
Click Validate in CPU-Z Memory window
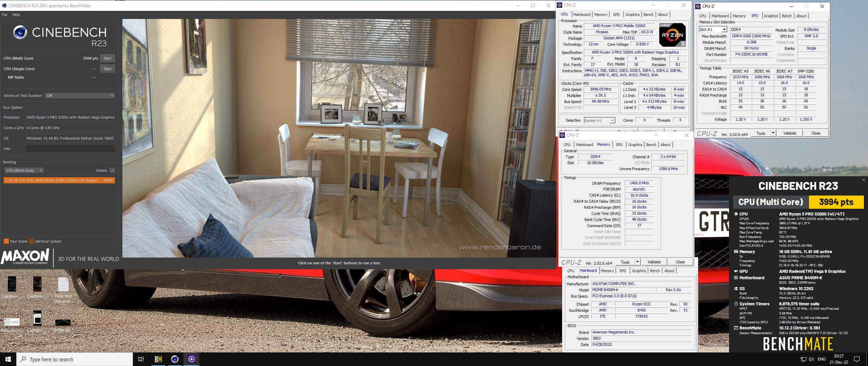pos(654,262)
